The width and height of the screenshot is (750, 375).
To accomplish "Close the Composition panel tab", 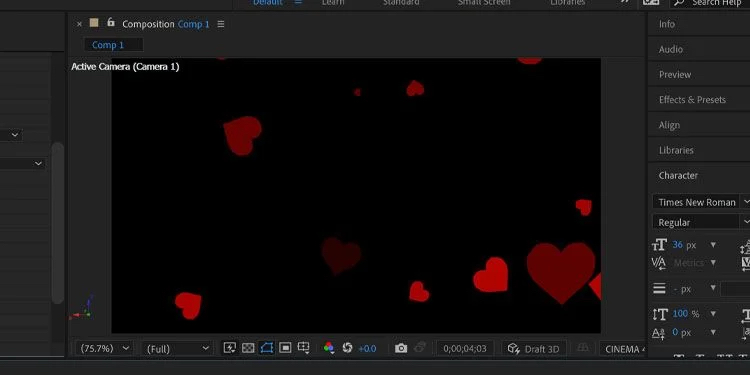I will pyautogui.click(x=79, y=24).
